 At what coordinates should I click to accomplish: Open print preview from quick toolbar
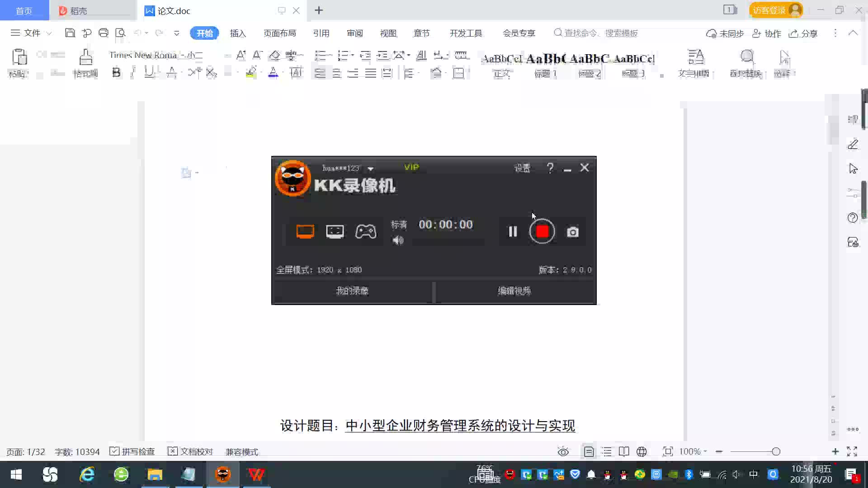click(120, 33)
